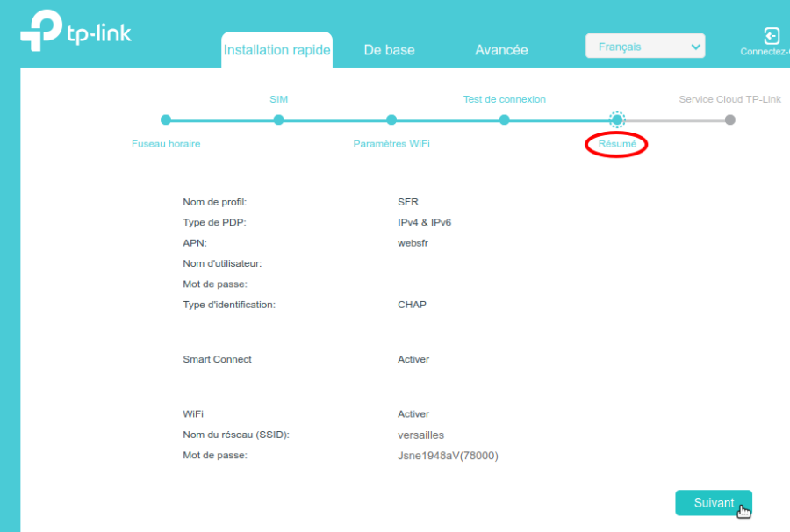Go to the Avancée tab
The height and width of the screenshot is (532, 790).
(501, 50)
